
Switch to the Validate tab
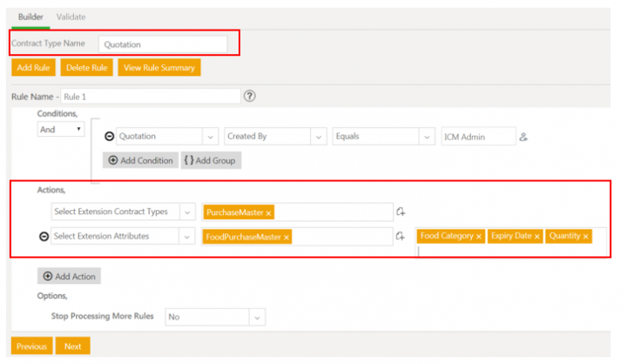point(71,17)
